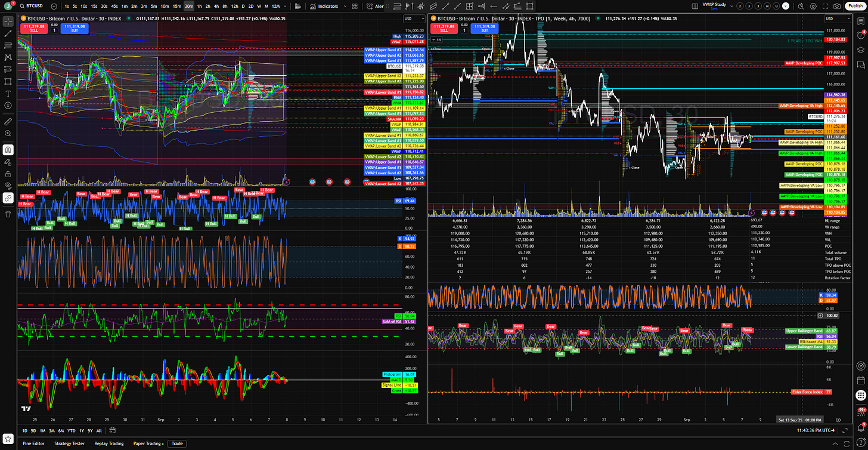Screen dimensions: 868x450
Task: Open the layout setup icon
Action: (x=695, y=6)
